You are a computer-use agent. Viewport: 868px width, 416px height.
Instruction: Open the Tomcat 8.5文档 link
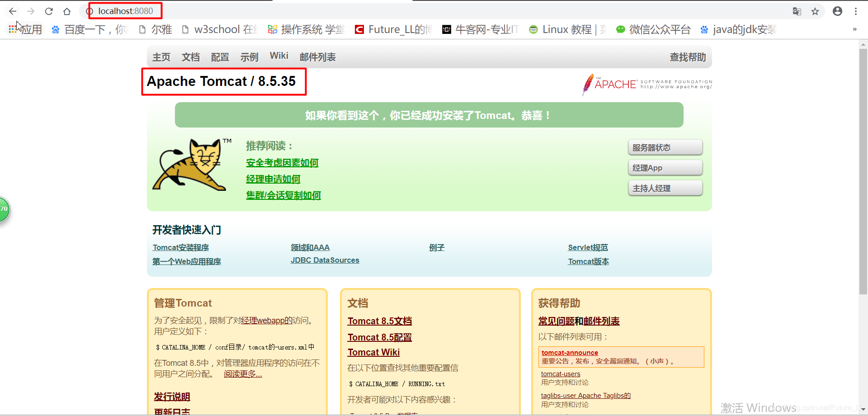380,321
